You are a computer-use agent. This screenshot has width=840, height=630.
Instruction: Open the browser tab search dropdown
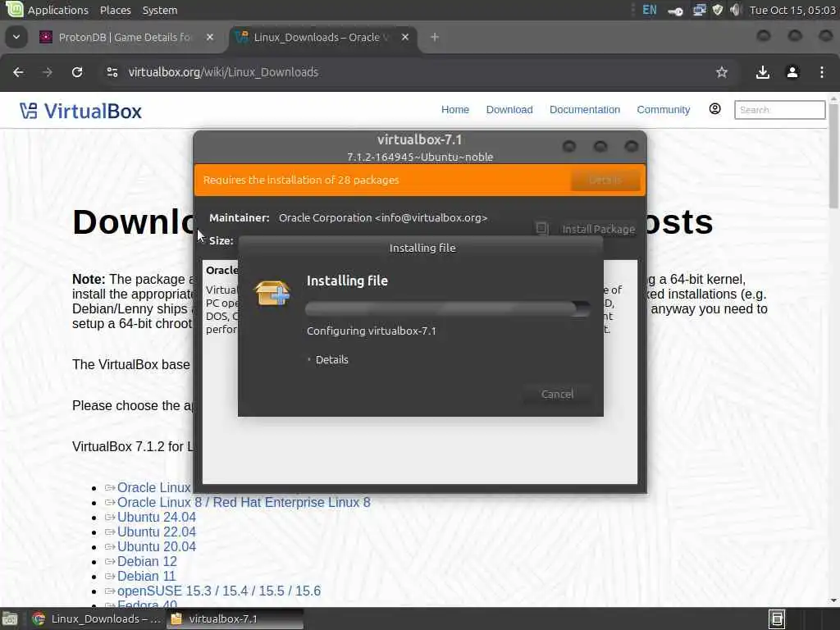coord(16,37)
